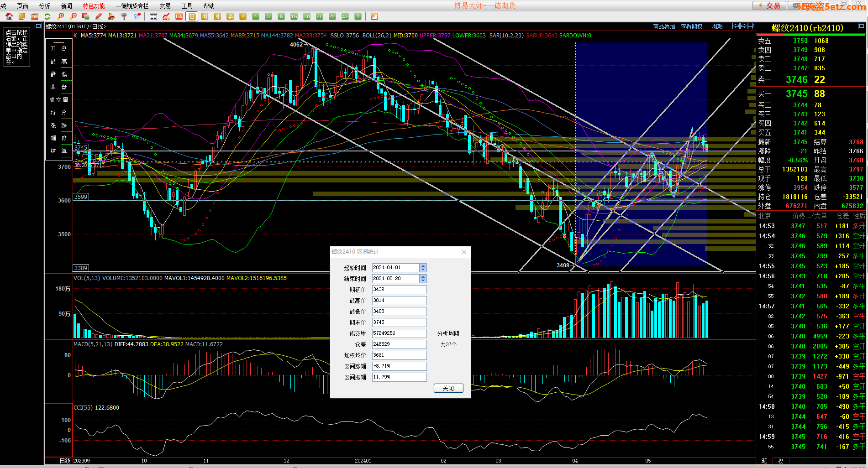Click the left arrow icon above chart

[736, 26]
